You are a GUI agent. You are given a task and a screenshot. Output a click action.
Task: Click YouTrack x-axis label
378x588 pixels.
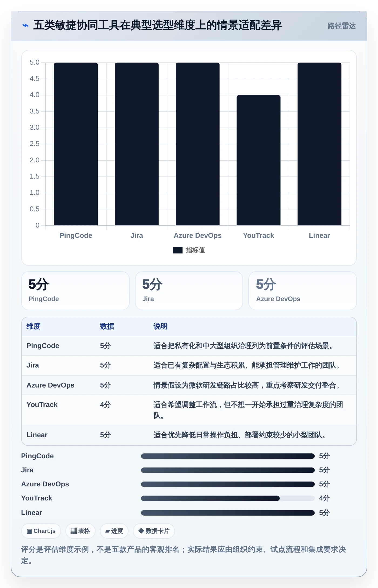(258, 235)
